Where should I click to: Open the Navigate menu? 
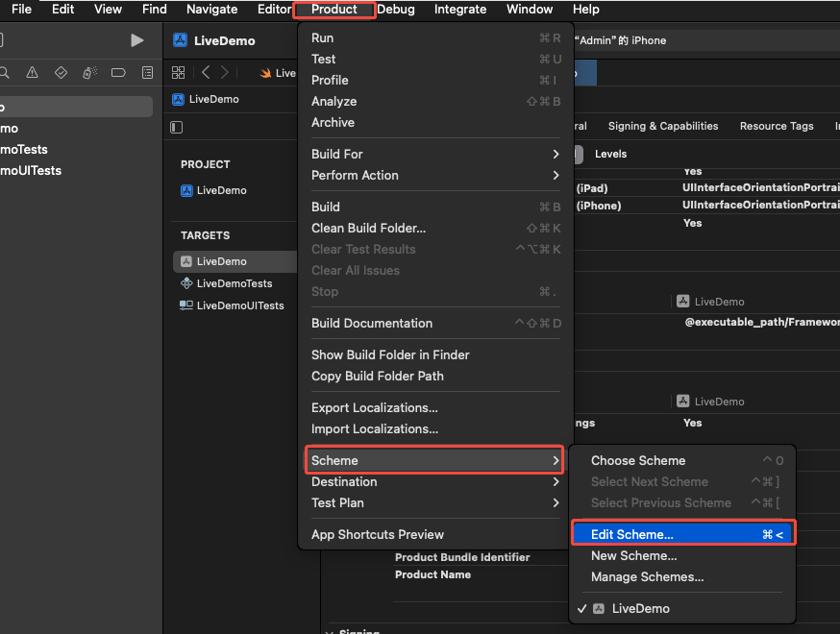point(212,9)
